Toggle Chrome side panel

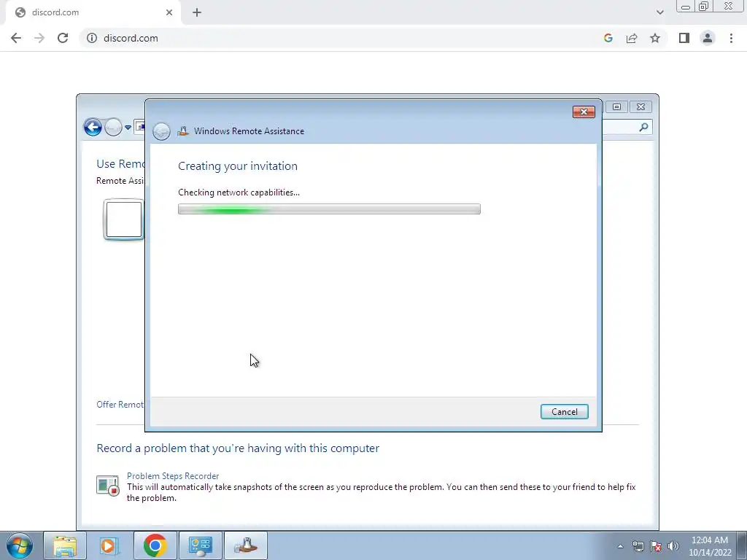[x=684, y=38]
